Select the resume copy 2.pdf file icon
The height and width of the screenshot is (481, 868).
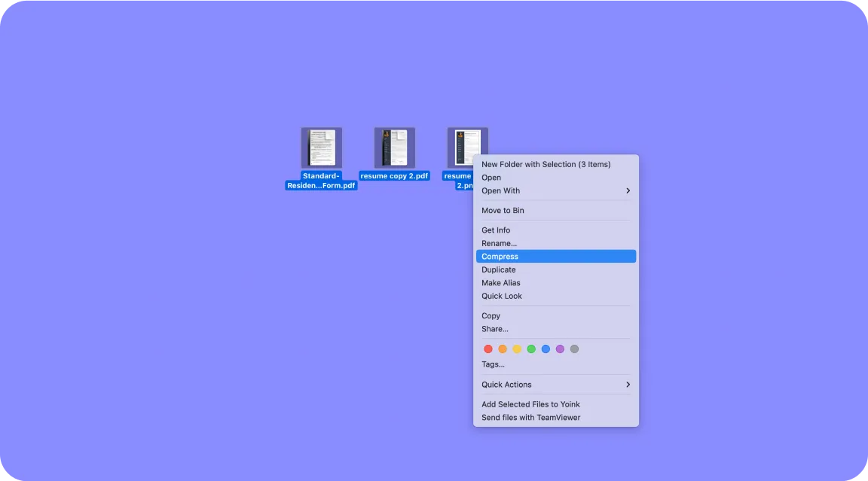[x=395, y=148]
